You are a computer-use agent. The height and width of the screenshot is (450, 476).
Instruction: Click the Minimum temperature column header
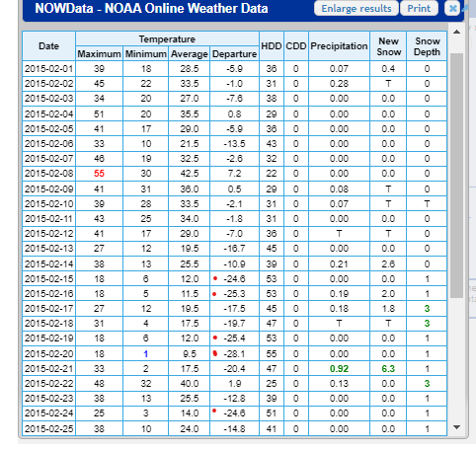146,53
